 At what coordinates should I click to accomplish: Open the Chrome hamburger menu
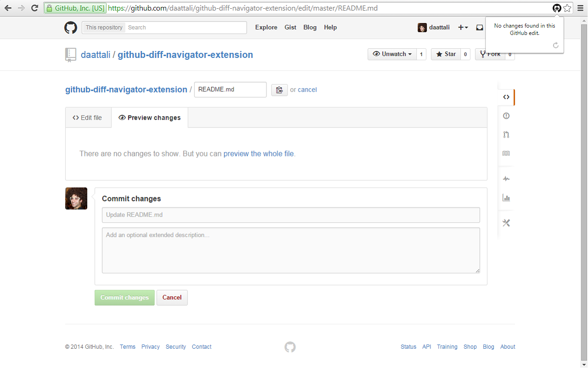[x=580, y=8]
